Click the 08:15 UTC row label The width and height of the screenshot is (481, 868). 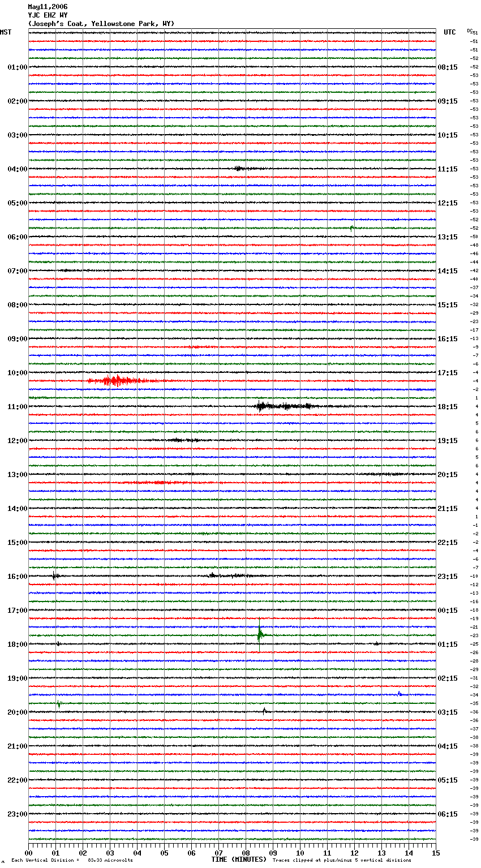tap(448, 67)
